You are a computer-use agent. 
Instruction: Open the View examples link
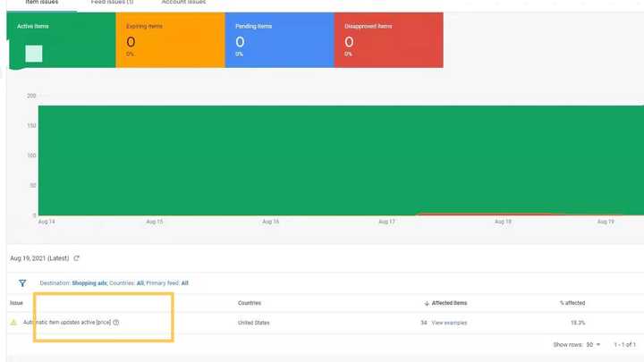(449, 323)
